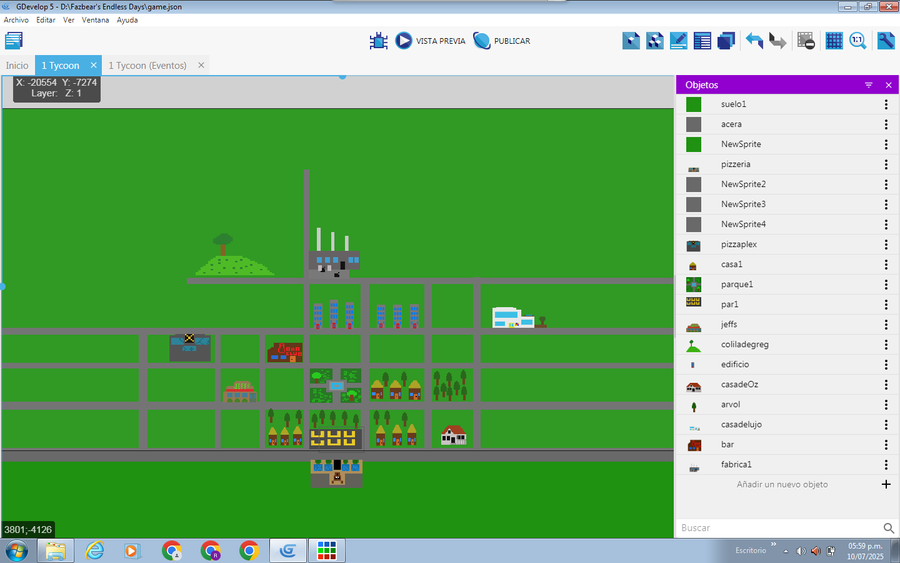
Task: Open Windows Media Player from taskbar
Action: click(x=132, y=551)
